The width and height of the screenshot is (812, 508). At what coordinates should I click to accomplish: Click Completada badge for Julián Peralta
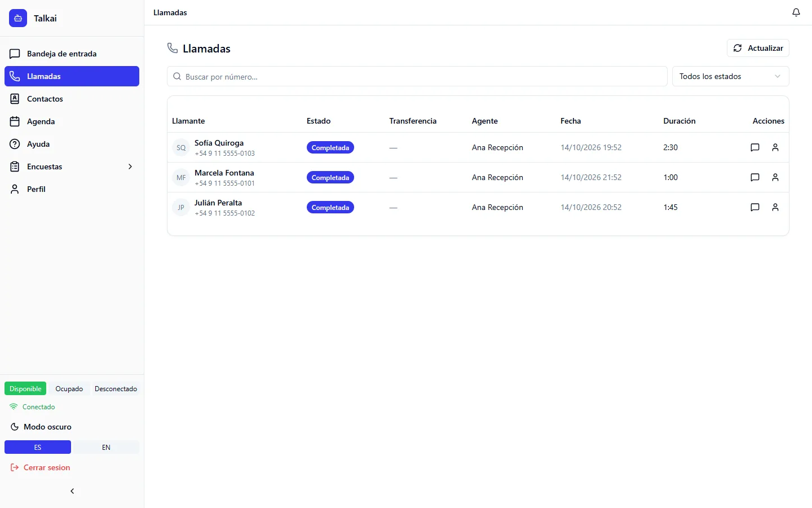[330, 208]
